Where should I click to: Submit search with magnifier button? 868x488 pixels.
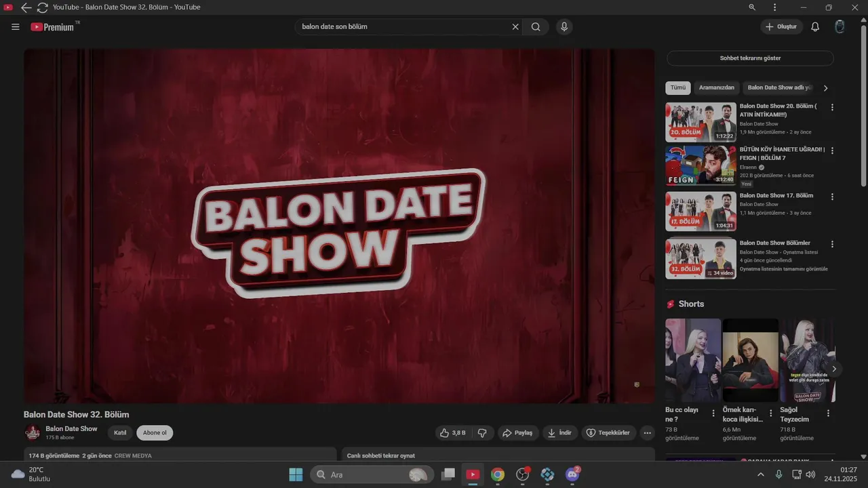[536, 27]
